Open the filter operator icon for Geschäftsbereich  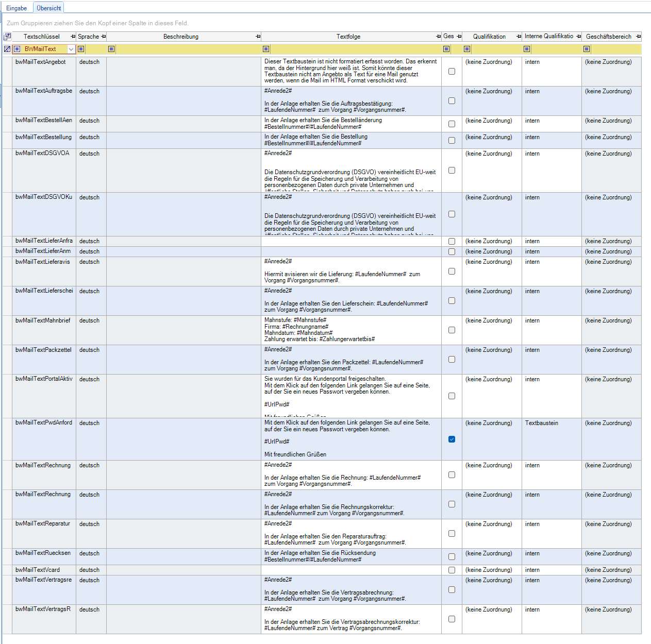coord(587,49)
